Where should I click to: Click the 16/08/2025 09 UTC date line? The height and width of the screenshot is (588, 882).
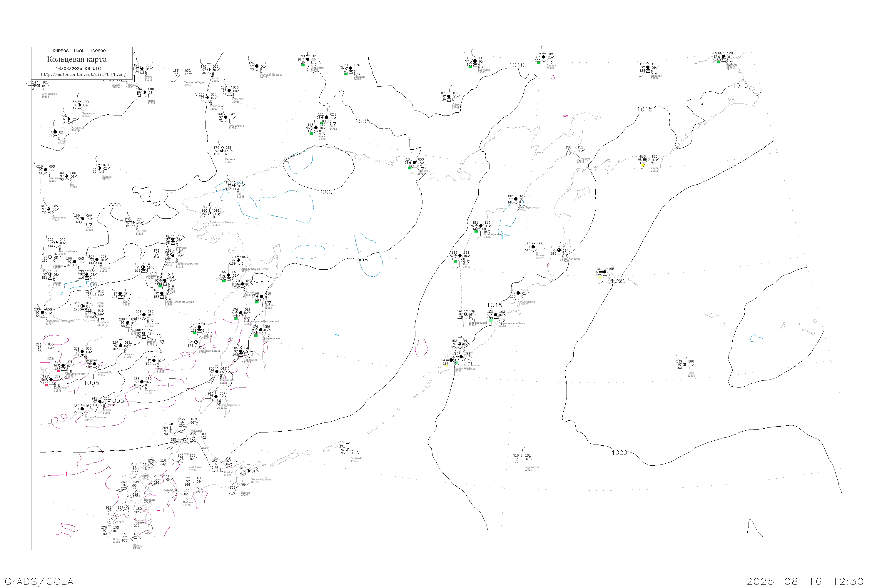[78, 69]
